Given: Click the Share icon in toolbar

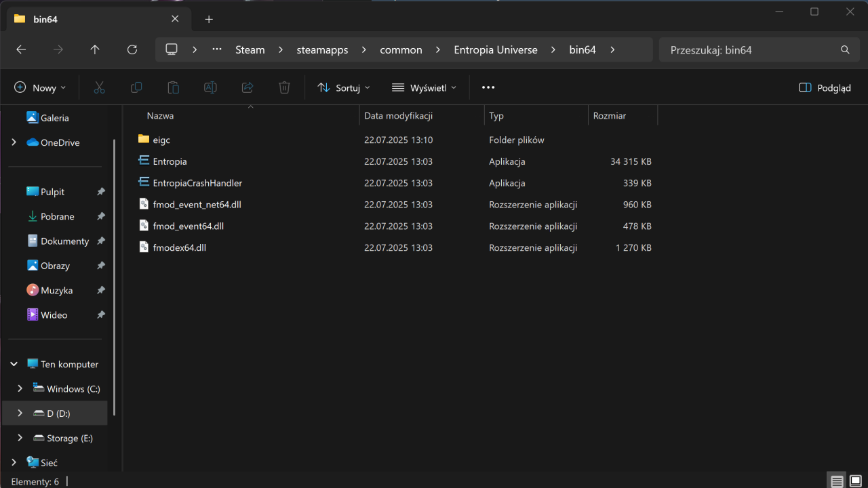Looking at the screenshot, I should (x=248, y=87).
